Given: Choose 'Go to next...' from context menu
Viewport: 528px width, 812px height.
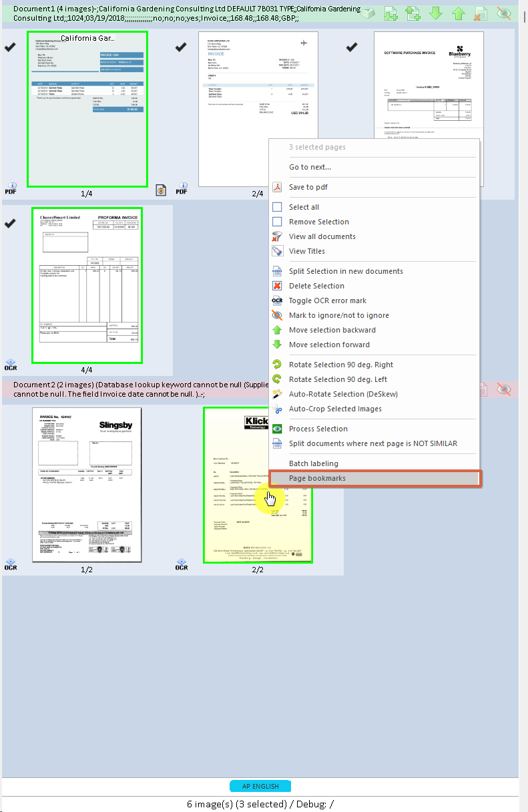Looking at the screenshot, I should point(310,167).
